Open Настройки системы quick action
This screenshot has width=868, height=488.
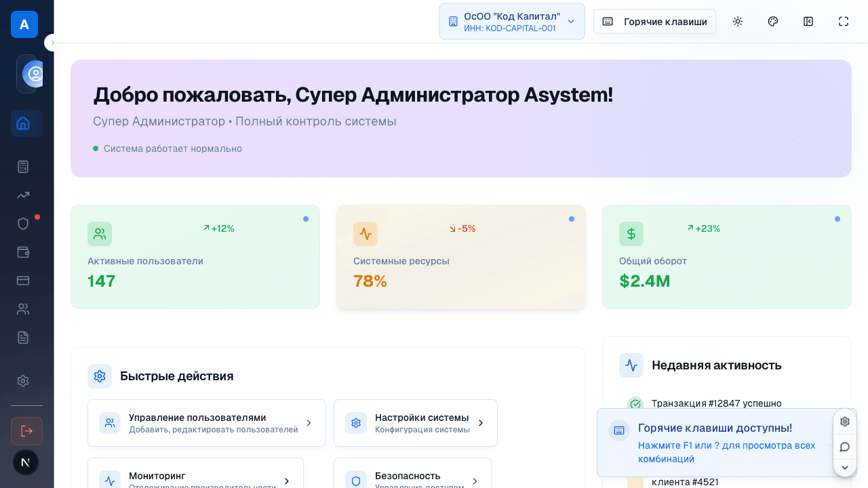[415, 422]
